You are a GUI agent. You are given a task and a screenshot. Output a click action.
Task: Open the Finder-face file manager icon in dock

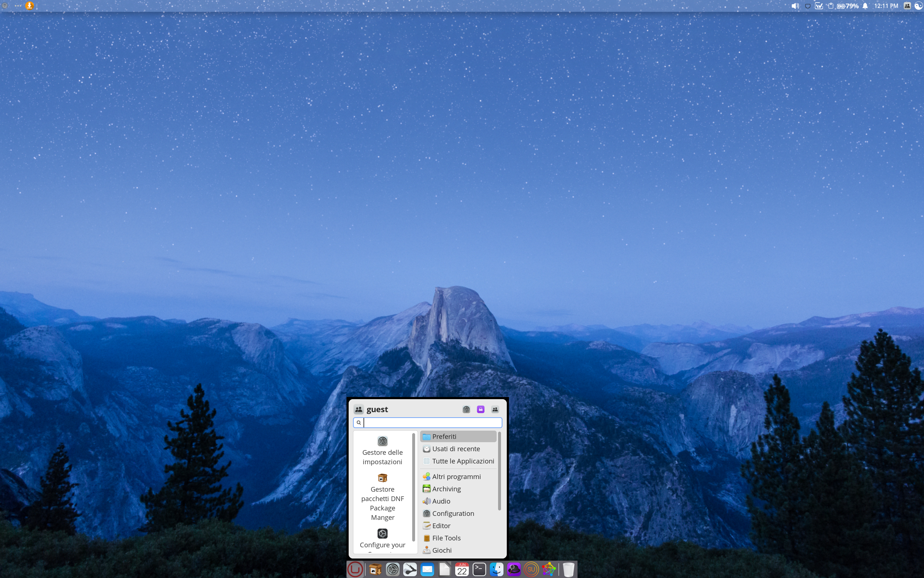[496, 570]
